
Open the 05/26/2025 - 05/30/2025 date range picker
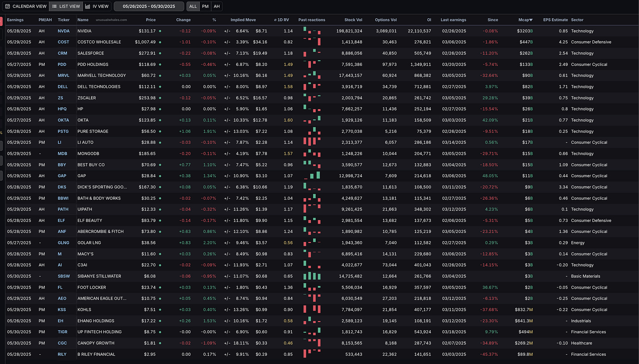coord(148,7)
